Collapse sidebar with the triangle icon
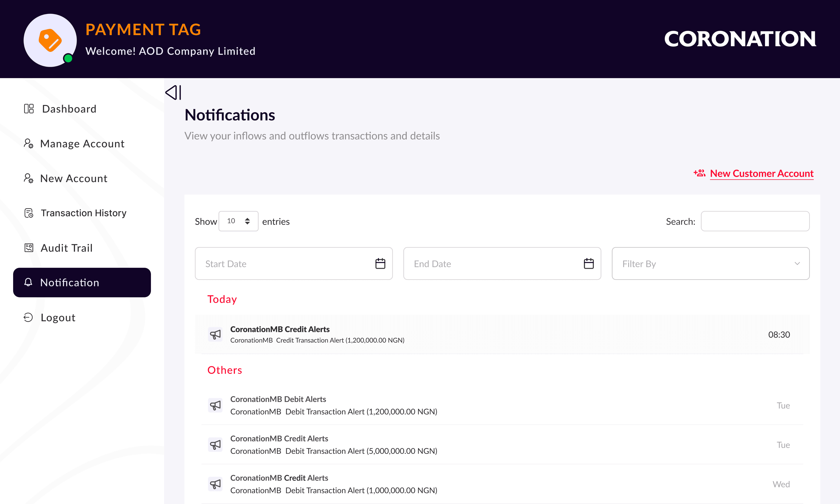This screenshot has height=504, width=840. pyautogui.click(x=173, y=92)
